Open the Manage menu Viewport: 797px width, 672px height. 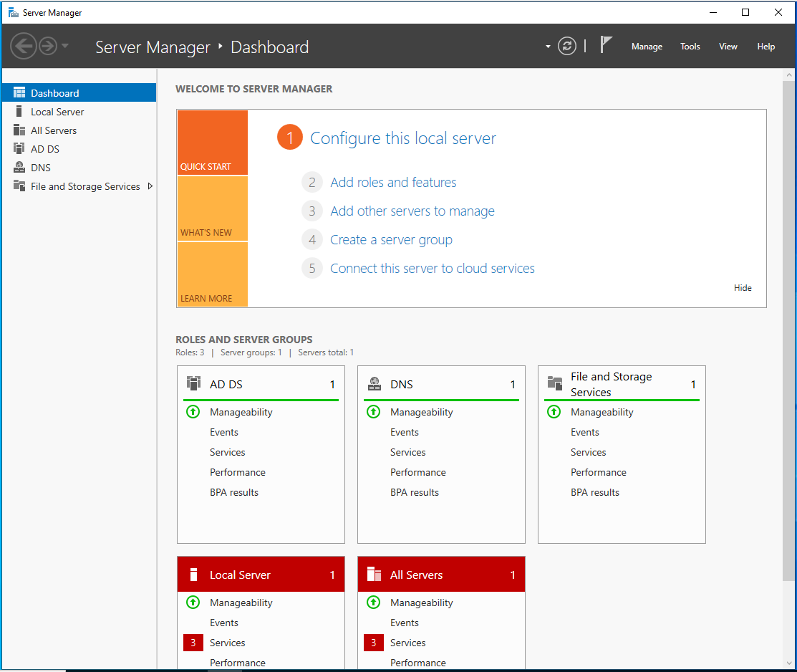[647, 47]
